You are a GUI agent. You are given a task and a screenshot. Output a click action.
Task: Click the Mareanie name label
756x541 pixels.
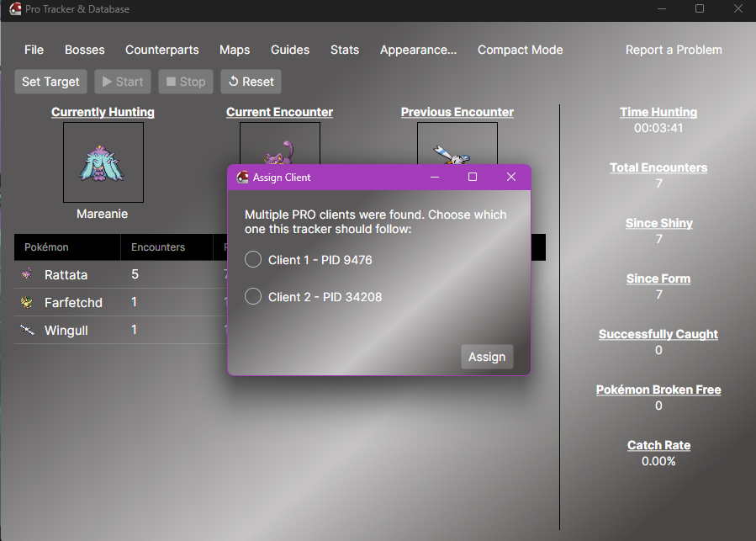tap(103, 214)
